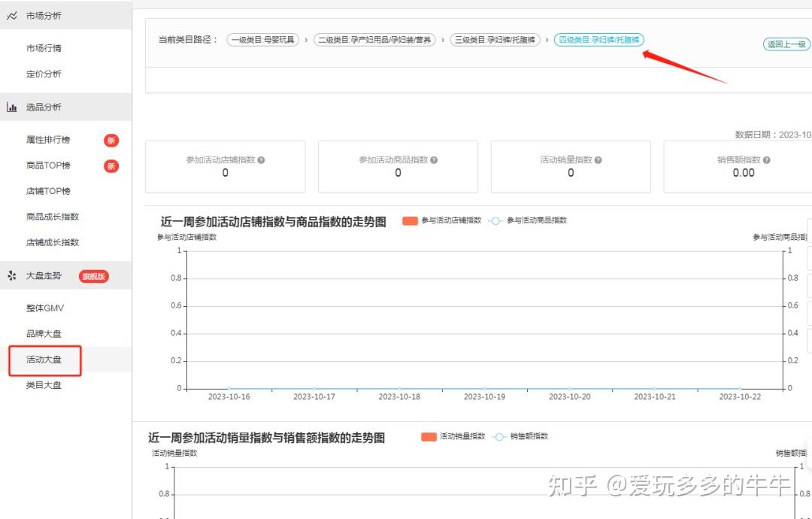The image size is (812, 519).
Task: Open 市场分析 section icon
Action: tap(12, 16)
